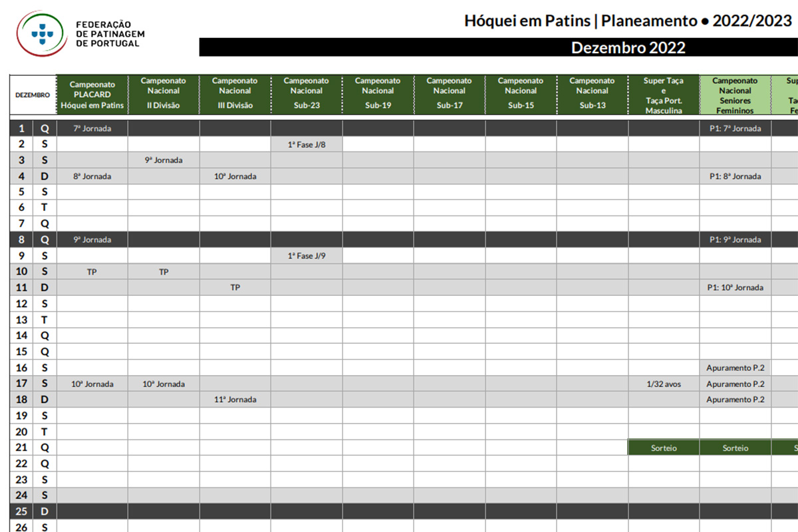Screen dimensions: 798x532
Task: Select the 1/32 avos cell
Action: coord(664,384)
